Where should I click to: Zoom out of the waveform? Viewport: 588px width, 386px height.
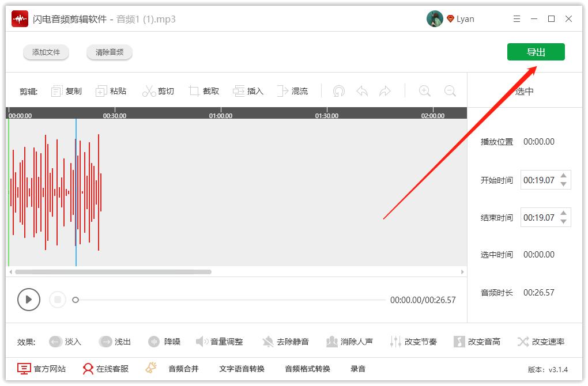[x=450, y=91]
